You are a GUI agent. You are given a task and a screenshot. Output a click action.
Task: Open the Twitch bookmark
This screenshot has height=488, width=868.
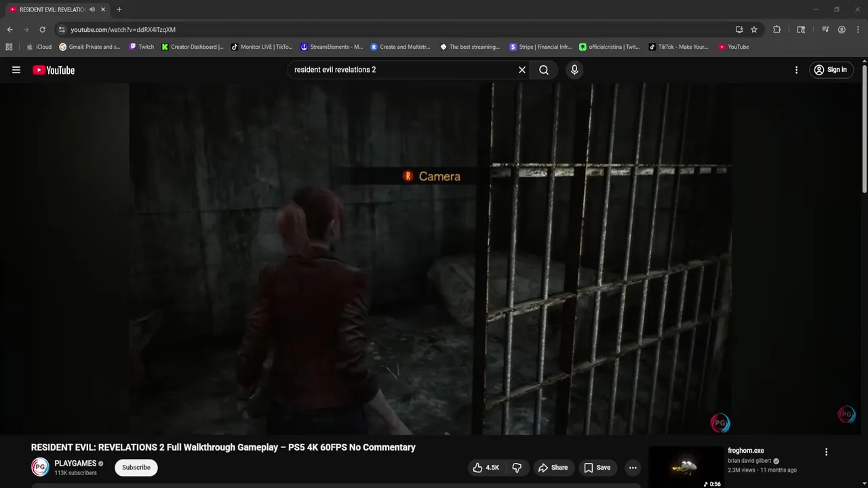[142, 47]
